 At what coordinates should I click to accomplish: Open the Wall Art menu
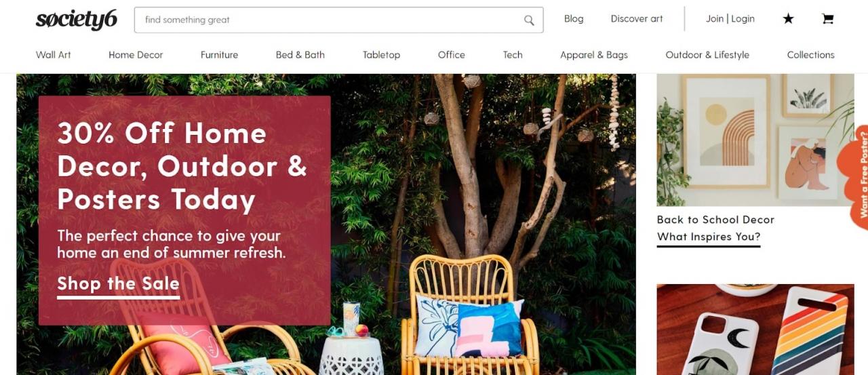pyautogui.click(x=54, y=55)
